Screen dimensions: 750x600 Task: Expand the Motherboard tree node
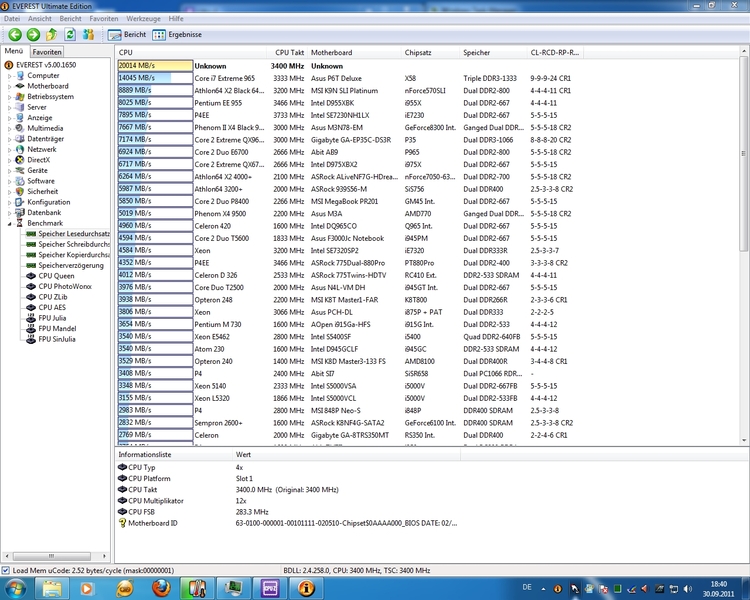click(x=9, y=86)
